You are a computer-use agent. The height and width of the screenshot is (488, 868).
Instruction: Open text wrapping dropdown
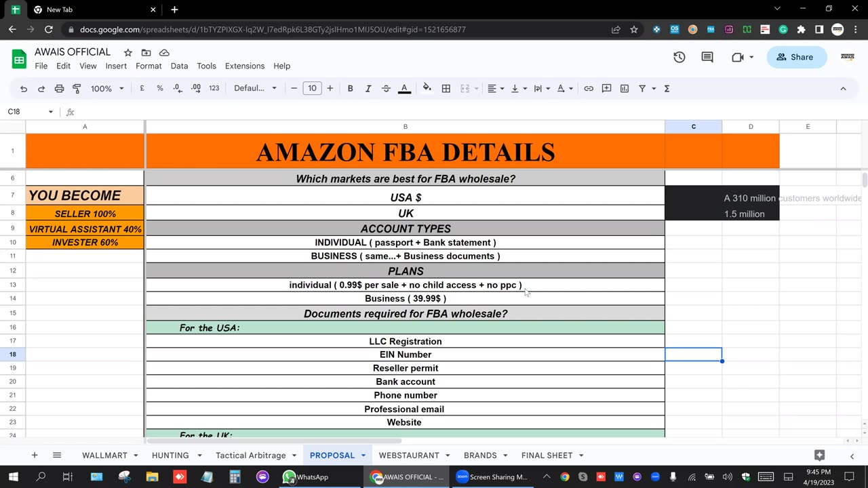[541, 88]
